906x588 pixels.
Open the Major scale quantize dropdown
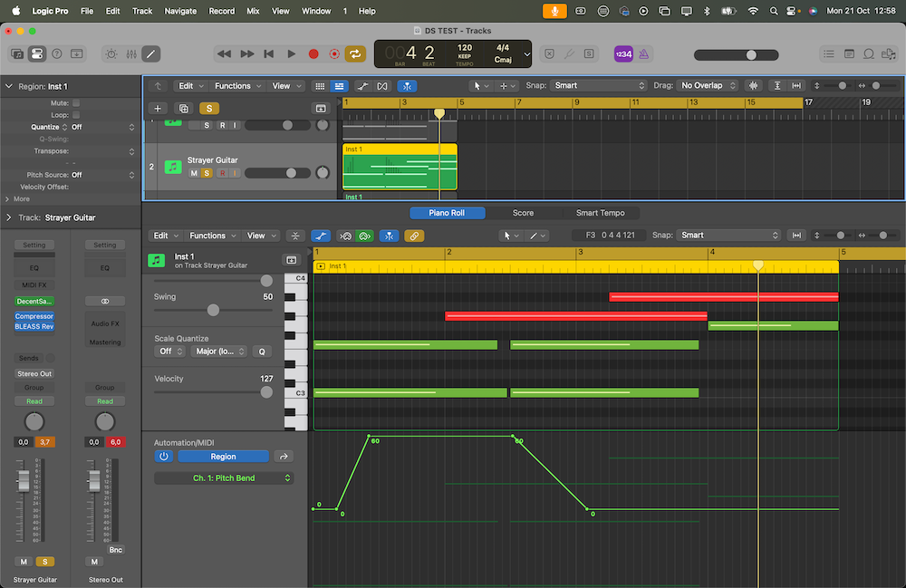[x=219, y=352]
